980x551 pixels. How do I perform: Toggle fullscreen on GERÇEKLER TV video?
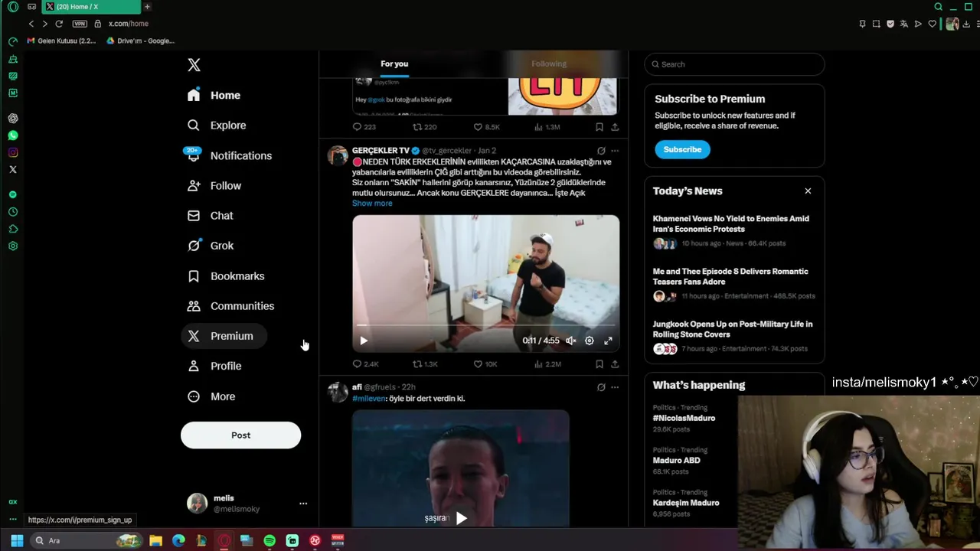click(609, 341)
